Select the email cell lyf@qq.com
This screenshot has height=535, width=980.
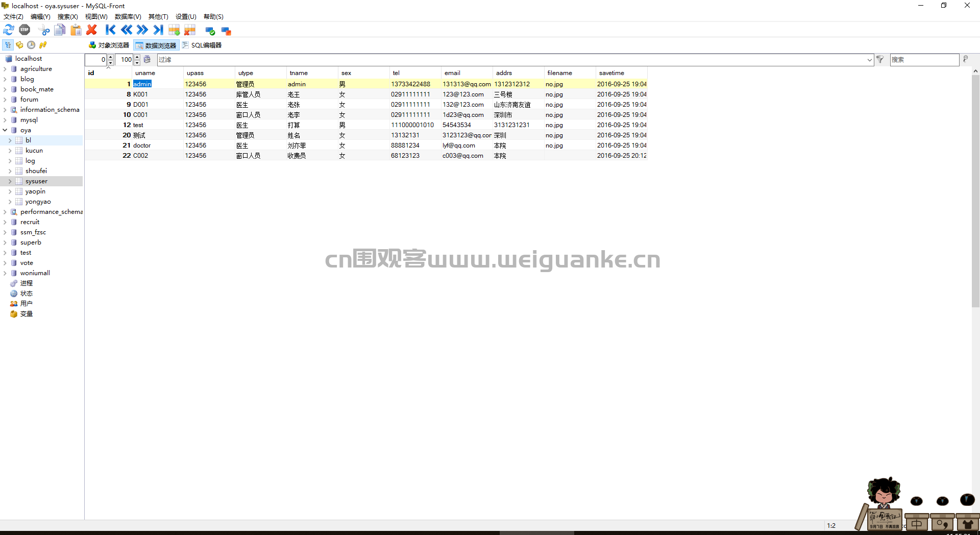467,145
